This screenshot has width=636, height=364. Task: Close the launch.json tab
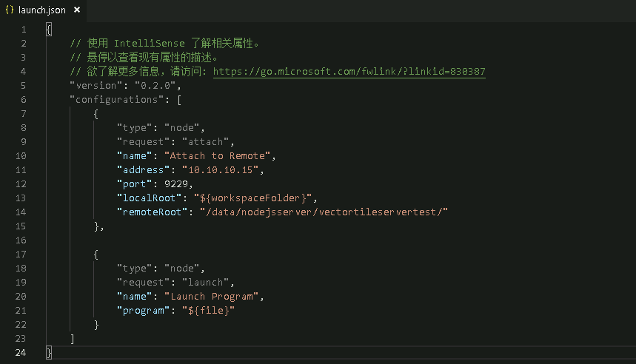pos(77,10)
